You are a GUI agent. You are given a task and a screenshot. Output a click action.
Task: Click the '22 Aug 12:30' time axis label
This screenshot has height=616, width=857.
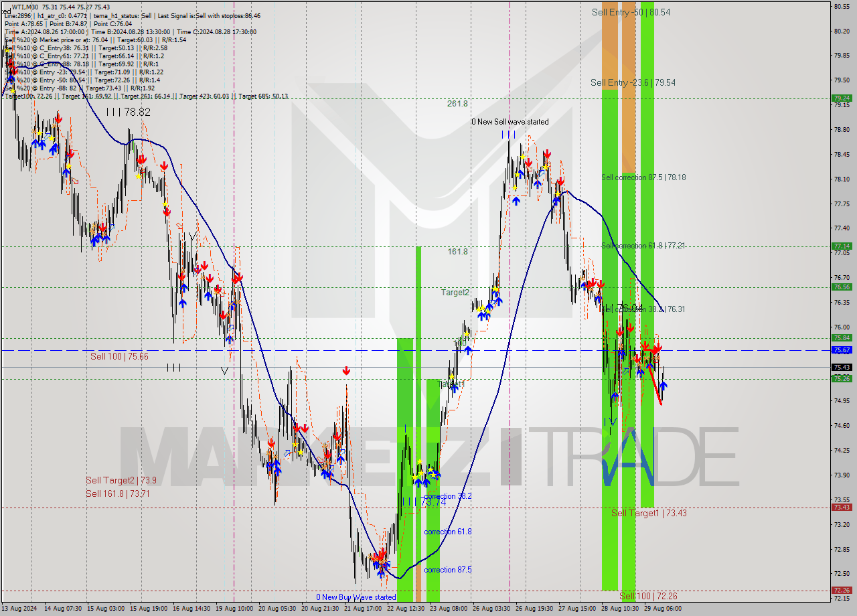(404, 609)
